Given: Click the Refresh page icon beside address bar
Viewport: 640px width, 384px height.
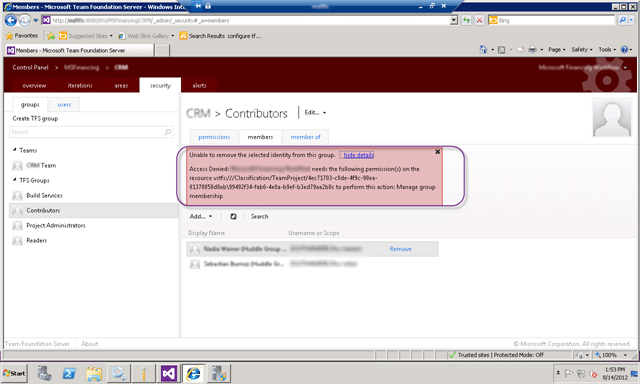Looking at the screenshot, I should (x=466, y=20).
